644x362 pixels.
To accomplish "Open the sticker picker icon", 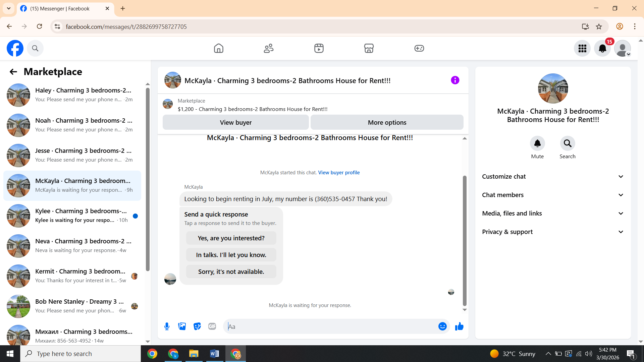I will [x=197, y=326].
